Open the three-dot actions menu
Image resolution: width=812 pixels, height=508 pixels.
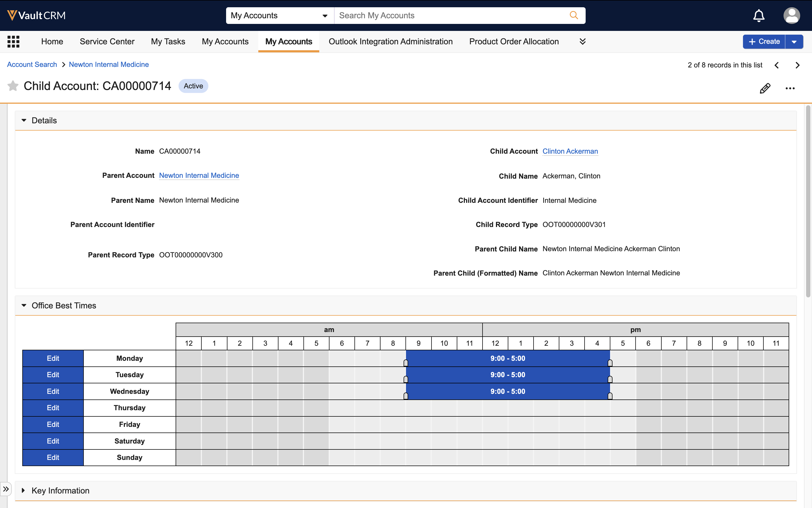click(790, 88)
